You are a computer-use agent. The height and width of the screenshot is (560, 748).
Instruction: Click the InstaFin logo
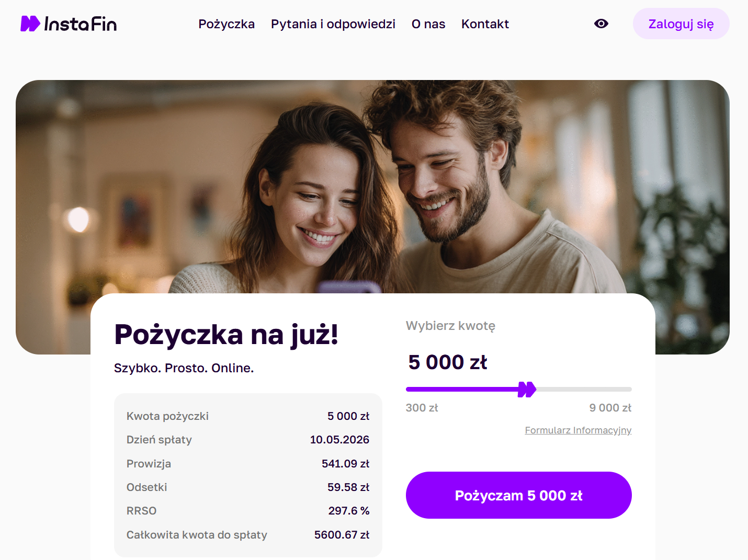[69, 24]
